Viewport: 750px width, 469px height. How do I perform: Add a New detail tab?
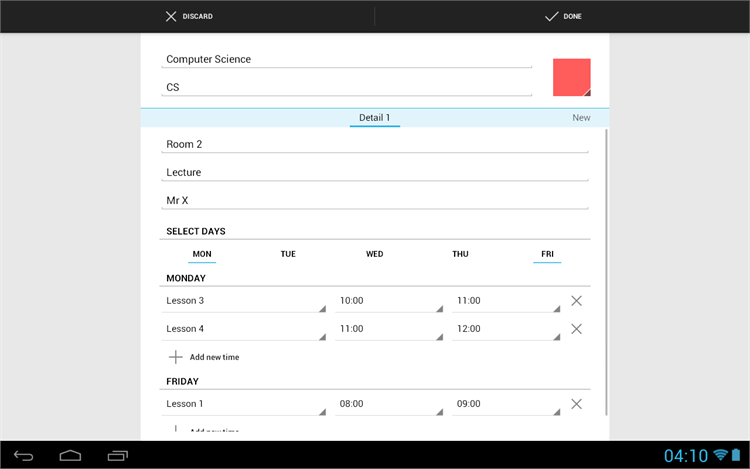click(580, 118)
